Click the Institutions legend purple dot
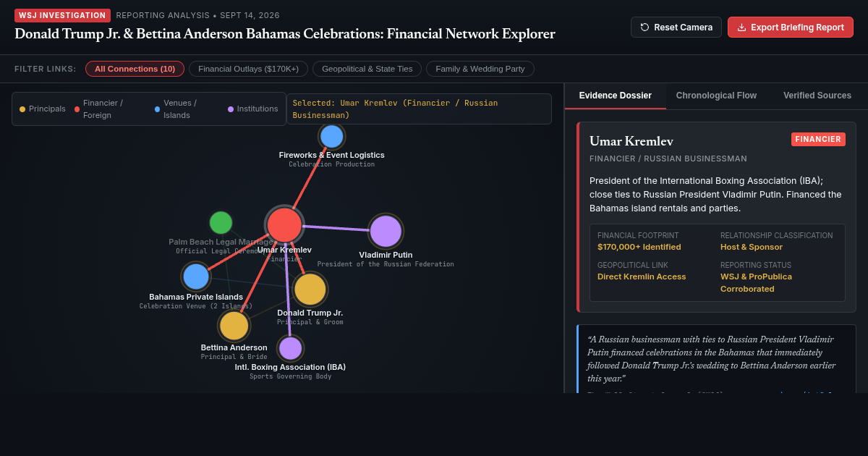The height and width of the screenshot is (456, 868). (x=231, y=109)
